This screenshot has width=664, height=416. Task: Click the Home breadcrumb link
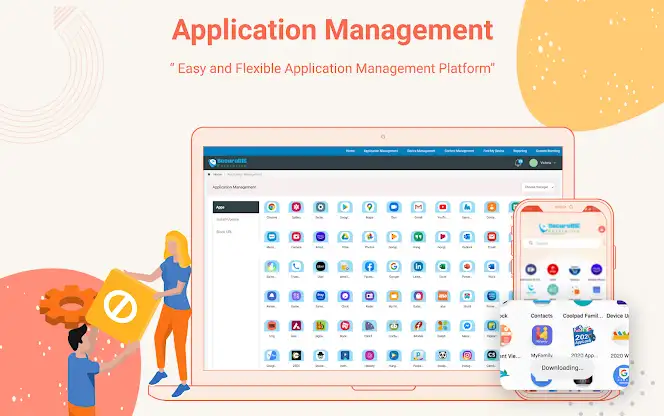tap(218, 175)
